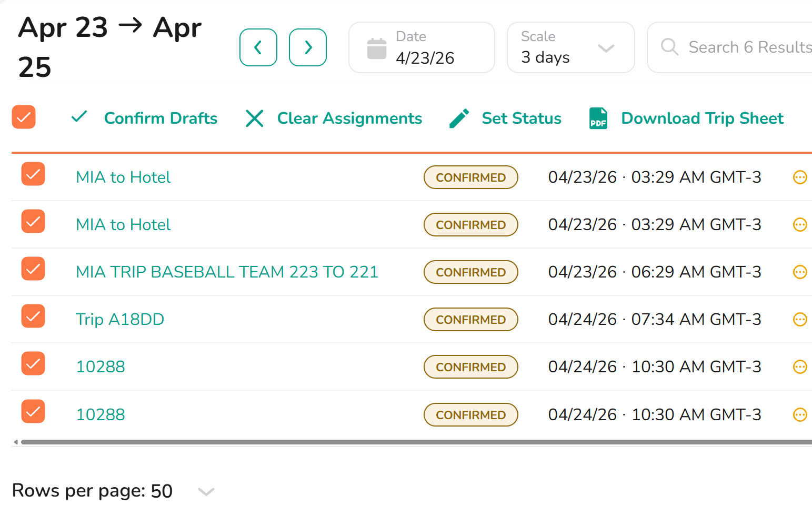Open the Date 4/23/26 picker
The image size is (812, 515).
(x=422, y=47)
